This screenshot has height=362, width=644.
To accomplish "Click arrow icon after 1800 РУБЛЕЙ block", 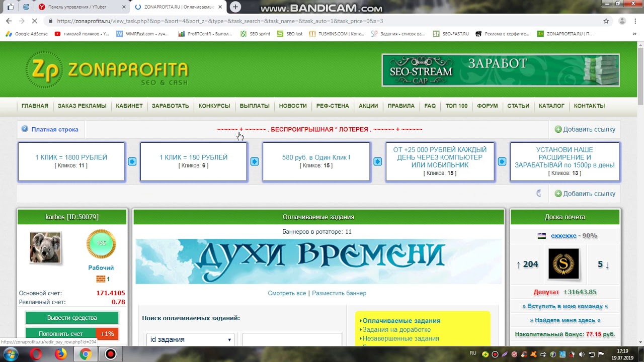I will pos(132,161).
